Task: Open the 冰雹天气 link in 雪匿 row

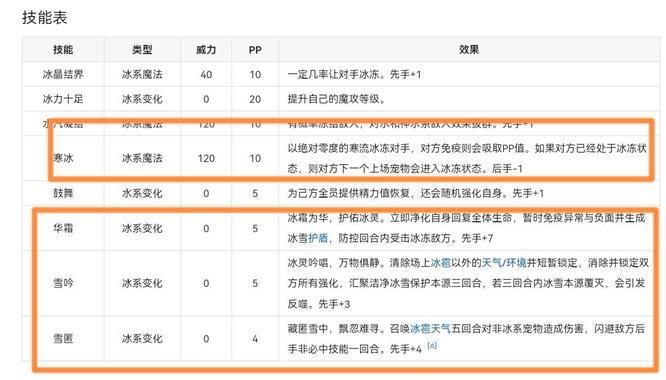Action: pos(430,329)
